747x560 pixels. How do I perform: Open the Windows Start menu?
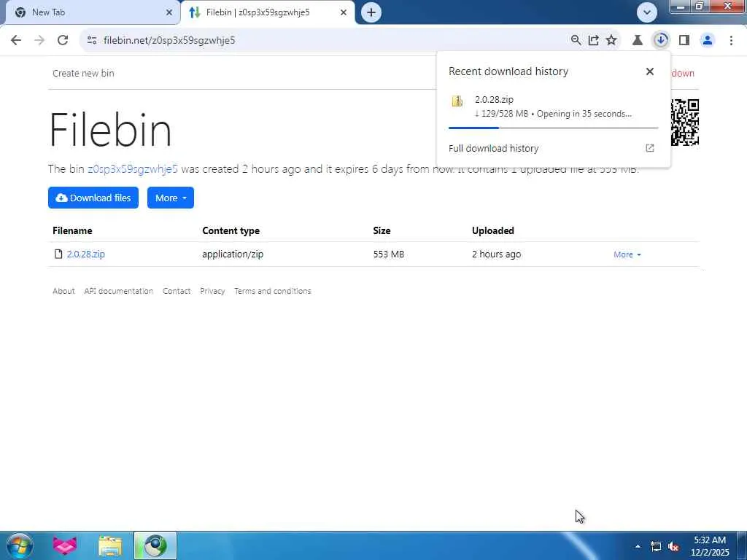[x=19, y=545]
